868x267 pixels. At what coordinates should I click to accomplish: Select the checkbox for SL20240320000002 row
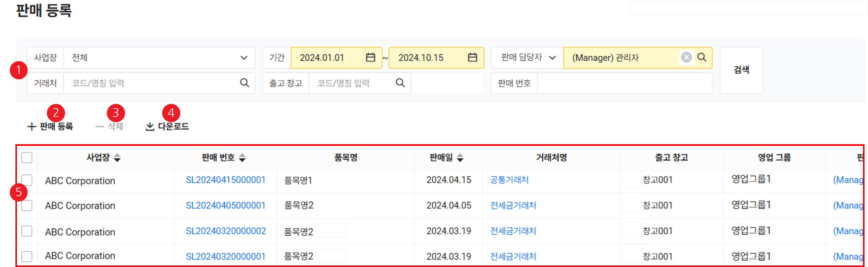[x=27, y=231]
